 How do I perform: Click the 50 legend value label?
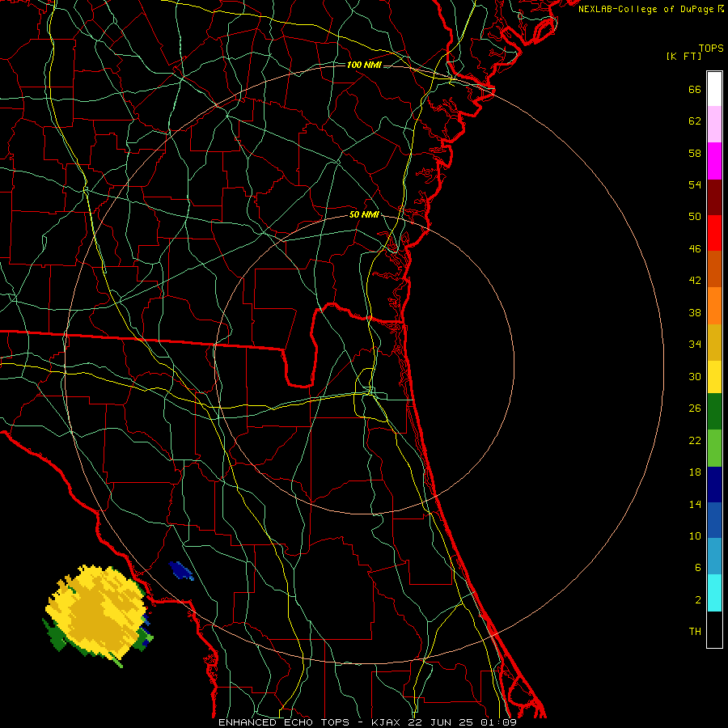click(x=695, y=216)
